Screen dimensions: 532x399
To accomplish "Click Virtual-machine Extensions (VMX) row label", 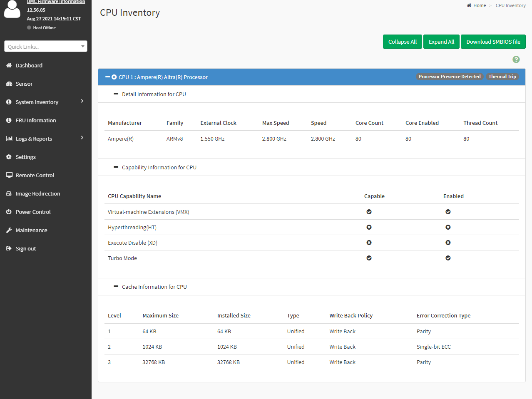I will coord(148,212).
